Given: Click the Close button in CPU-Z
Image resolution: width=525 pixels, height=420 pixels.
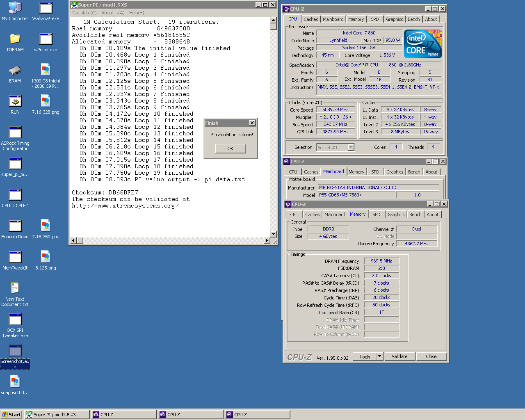Looking at the screenshot, I should point(431,356).
